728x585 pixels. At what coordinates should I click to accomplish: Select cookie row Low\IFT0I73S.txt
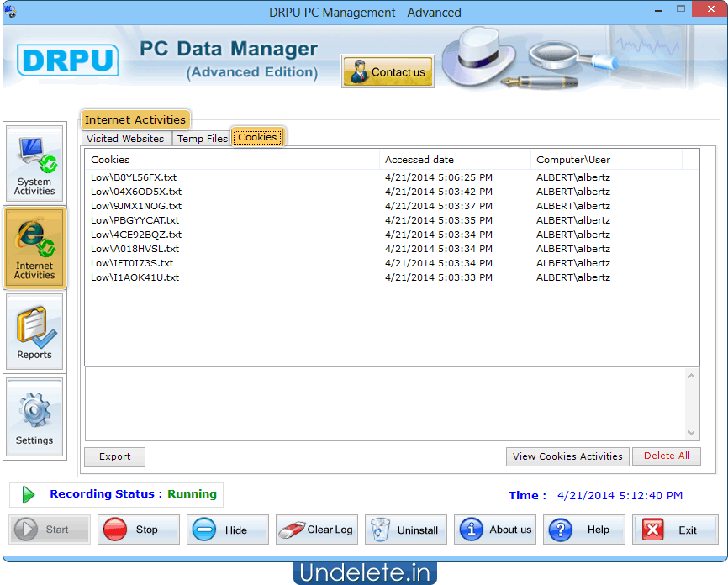click(392, 263)
